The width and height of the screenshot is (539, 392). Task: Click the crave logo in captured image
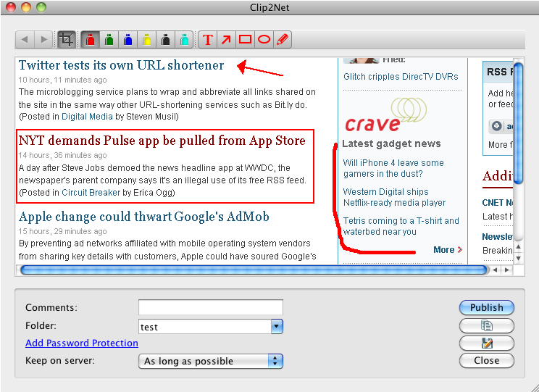click(x=385, y=115)
